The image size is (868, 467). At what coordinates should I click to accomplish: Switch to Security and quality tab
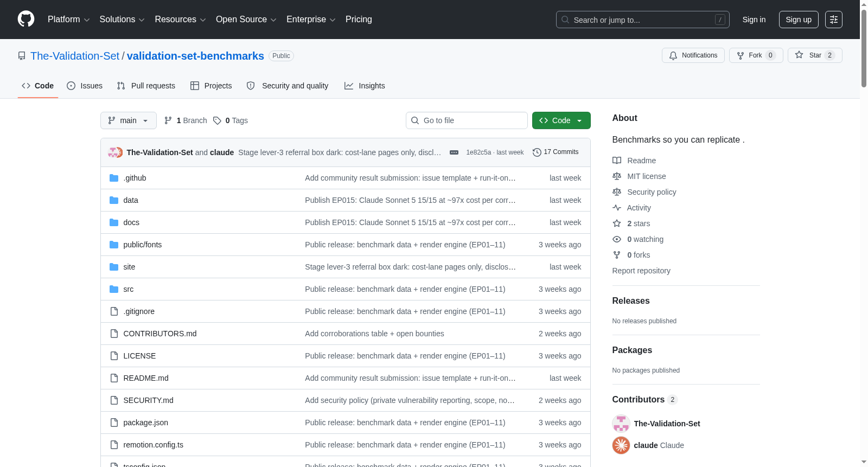pyautogui.click(x=288, y=86)
